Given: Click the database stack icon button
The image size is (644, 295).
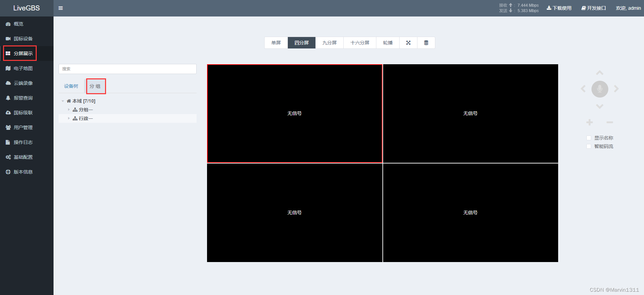Looking at the screenshot, I should 426,43.
